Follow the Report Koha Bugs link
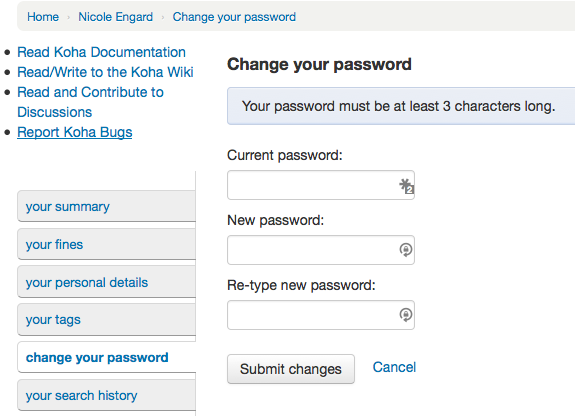 click(x=75, y=132)
